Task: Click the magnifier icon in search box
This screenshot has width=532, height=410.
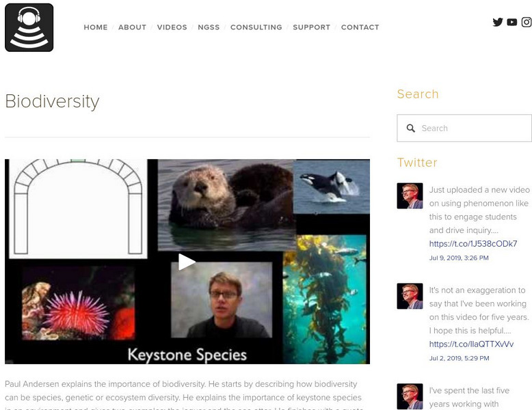Action: (410, 128)
